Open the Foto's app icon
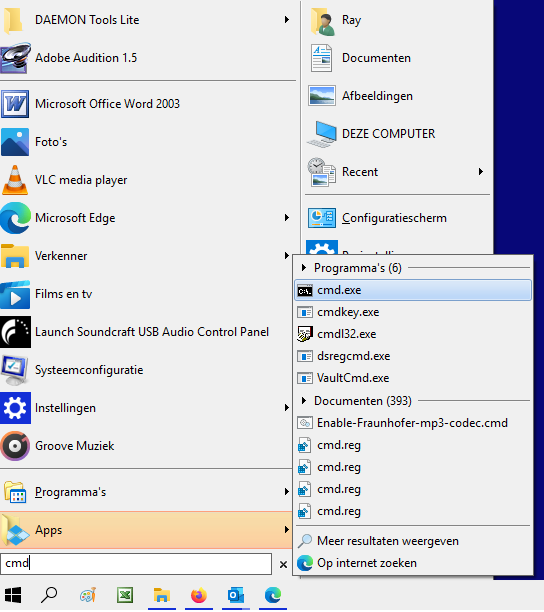Image resolution: width=544 pixels, height=612 pixels. (x=15, y=142)
